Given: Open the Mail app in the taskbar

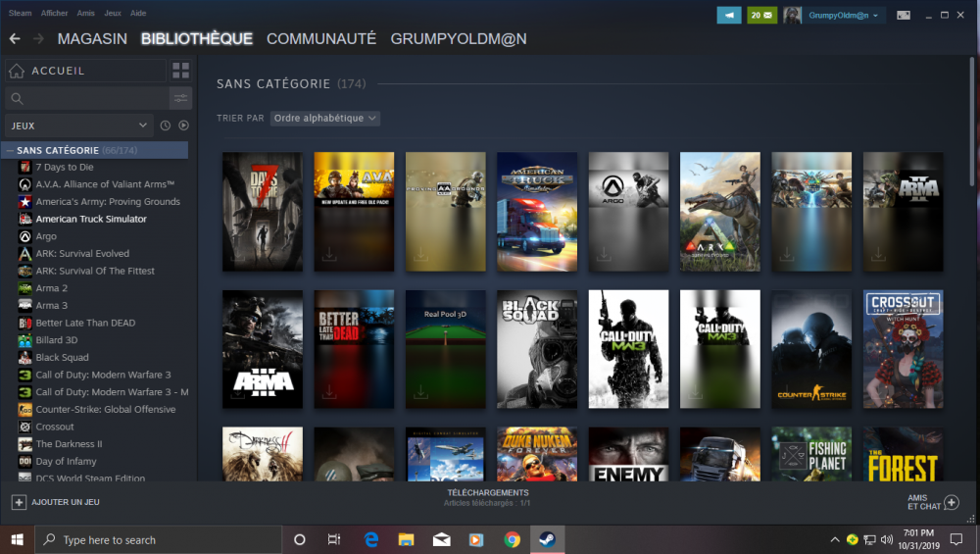Looking at the screenshot, I should [441, 539].
